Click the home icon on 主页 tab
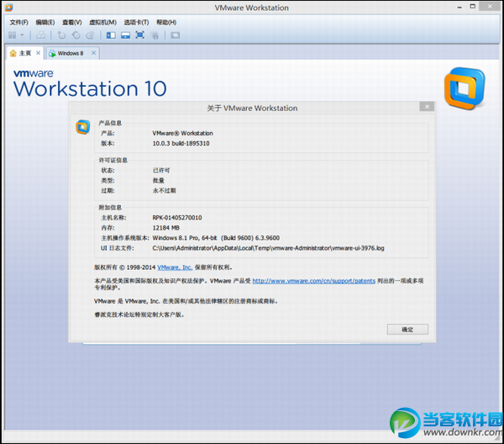504x444 pixels. [x=13, y=53]
